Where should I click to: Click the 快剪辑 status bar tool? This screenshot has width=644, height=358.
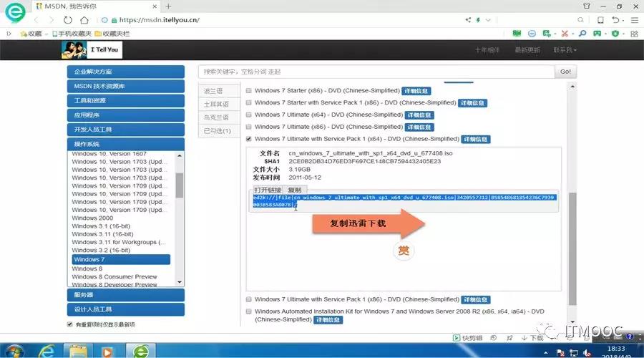pyautogui.click(x=468, y=338)
